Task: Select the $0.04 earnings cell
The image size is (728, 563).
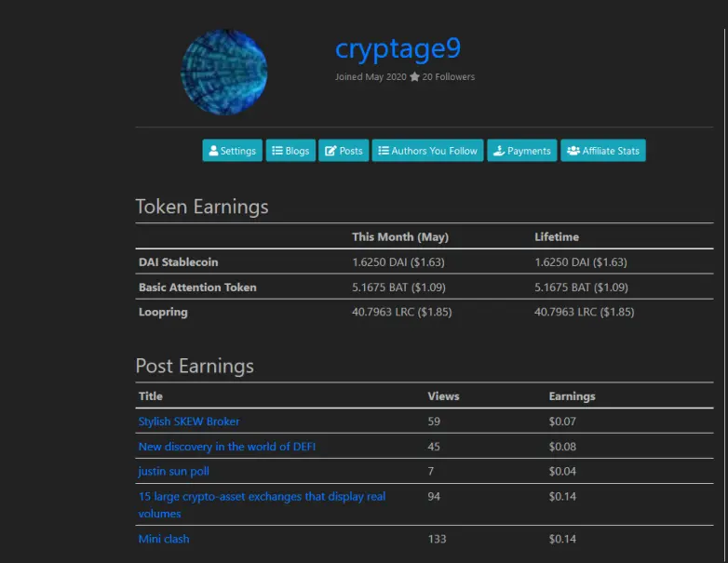Action: coord(562,471)
